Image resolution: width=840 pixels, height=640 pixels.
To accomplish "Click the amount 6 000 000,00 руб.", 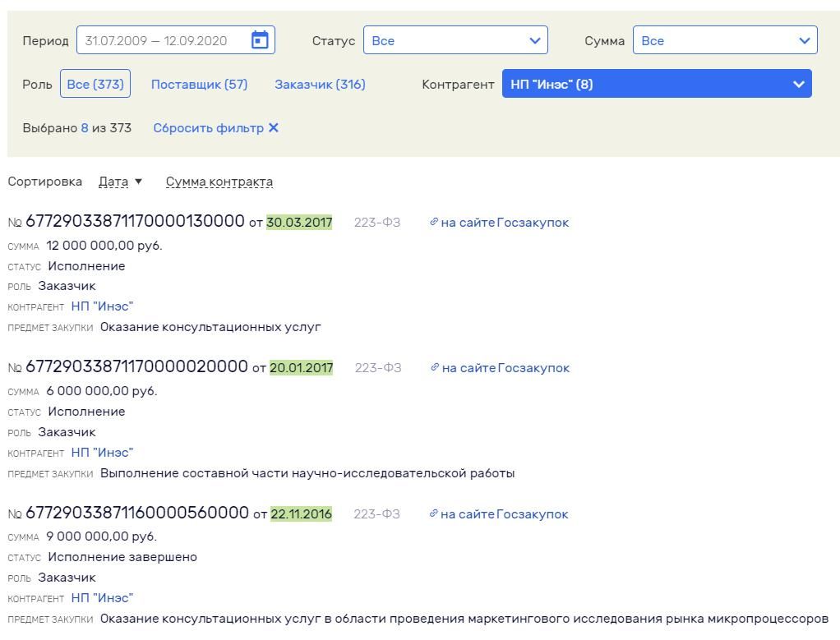I will tap(102, 391).
